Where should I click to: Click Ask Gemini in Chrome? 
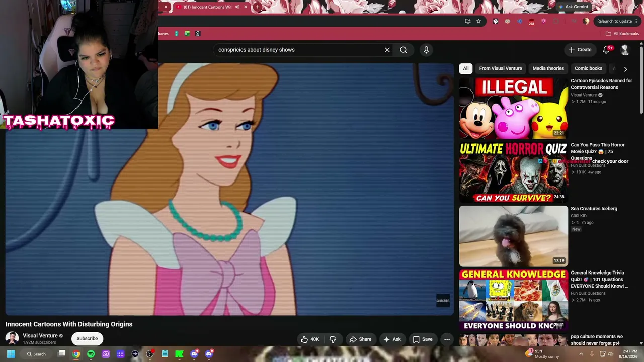(x=573, y=7)
